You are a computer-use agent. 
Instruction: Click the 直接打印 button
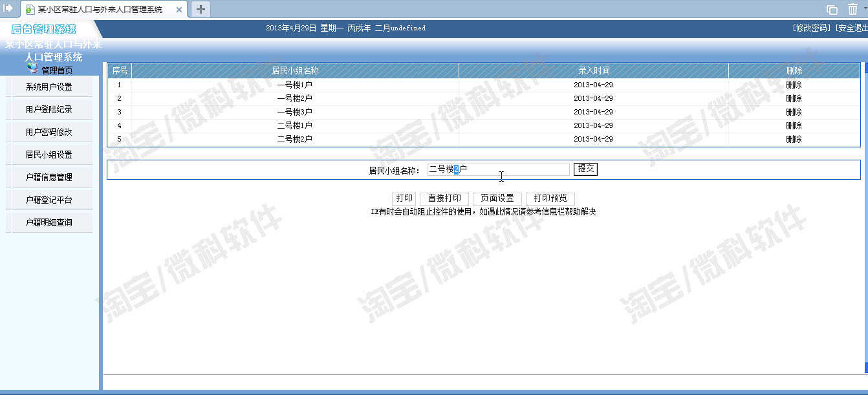click(x=444, y=198)
